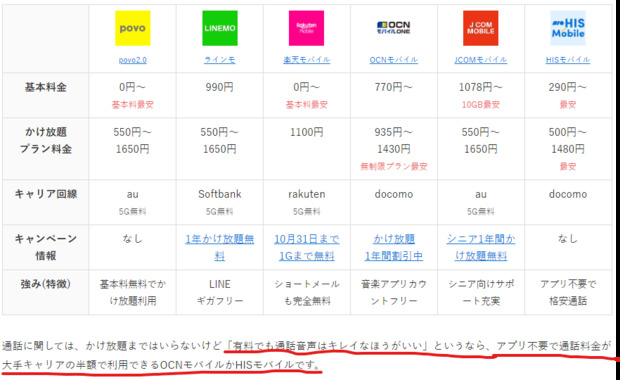Click the 935円～ plan price
This screenshot has width=620, height=380.
coord(393,132)
